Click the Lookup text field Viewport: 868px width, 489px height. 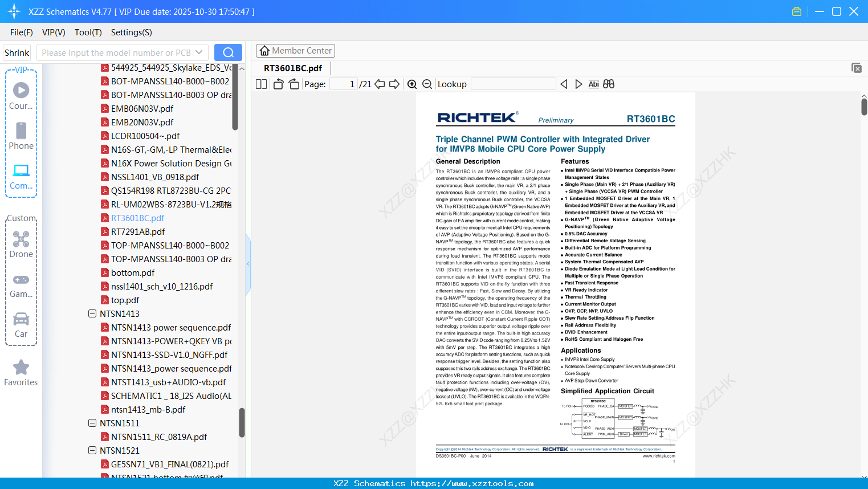point(514,84)
